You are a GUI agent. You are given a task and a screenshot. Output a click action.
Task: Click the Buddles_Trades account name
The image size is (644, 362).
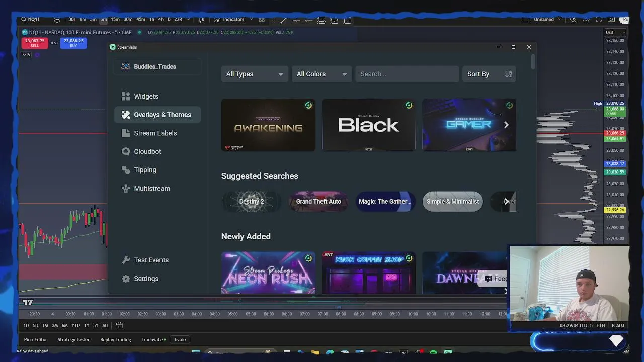(x=154, y=67)
